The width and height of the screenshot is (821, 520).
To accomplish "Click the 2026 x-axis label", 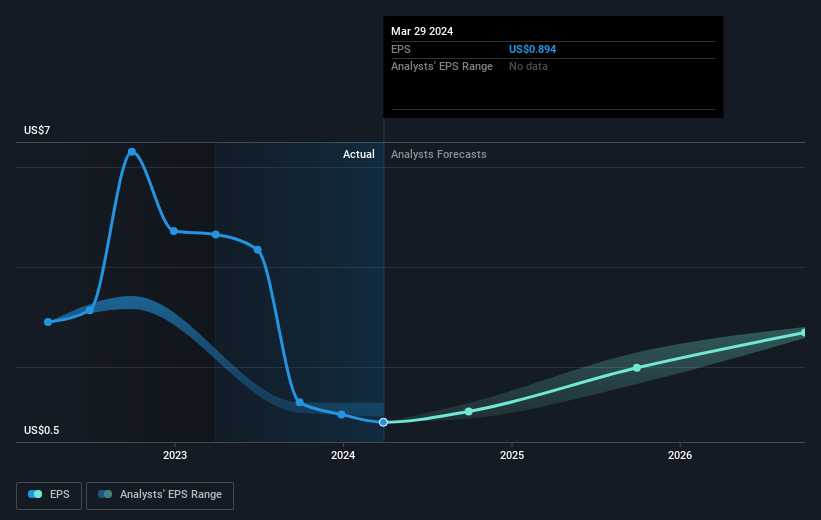I will (x=680, y=455).
